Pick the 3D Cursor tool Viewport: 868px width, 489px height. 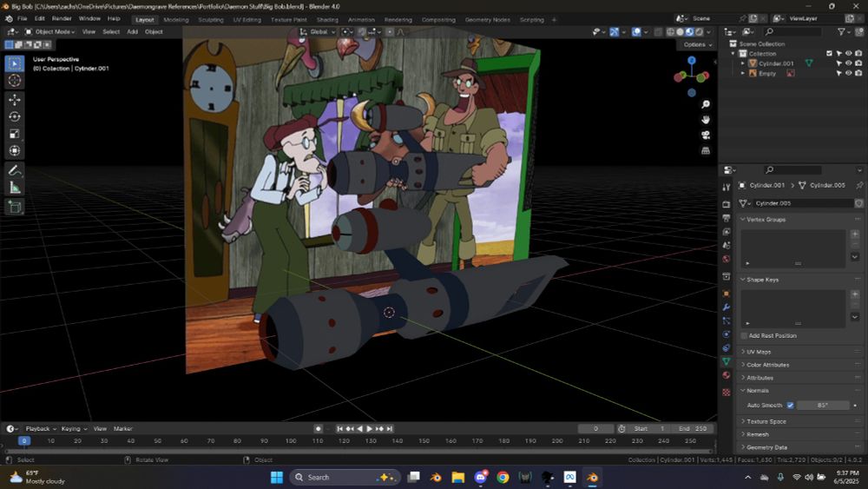click(x=15, y=81)
